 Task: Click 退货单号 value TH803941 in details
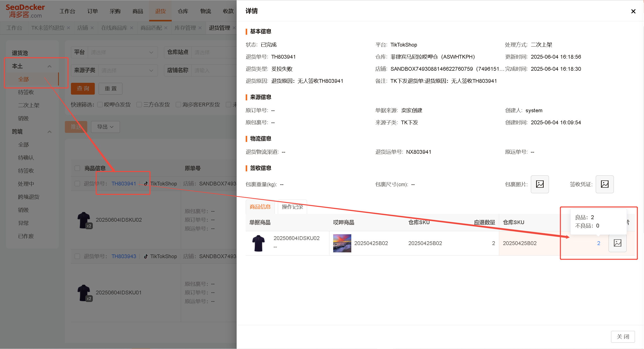pos(283,57)
